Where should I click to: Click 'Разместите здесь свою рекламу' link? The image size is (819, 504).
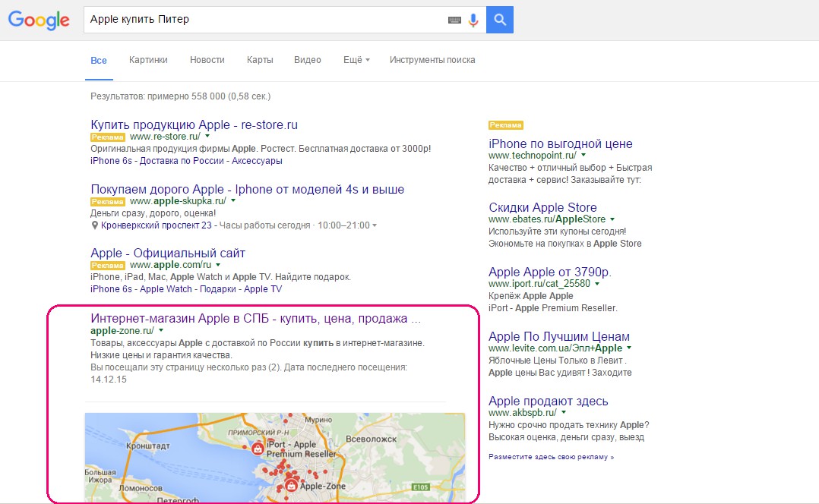click(x=551, y=456)
